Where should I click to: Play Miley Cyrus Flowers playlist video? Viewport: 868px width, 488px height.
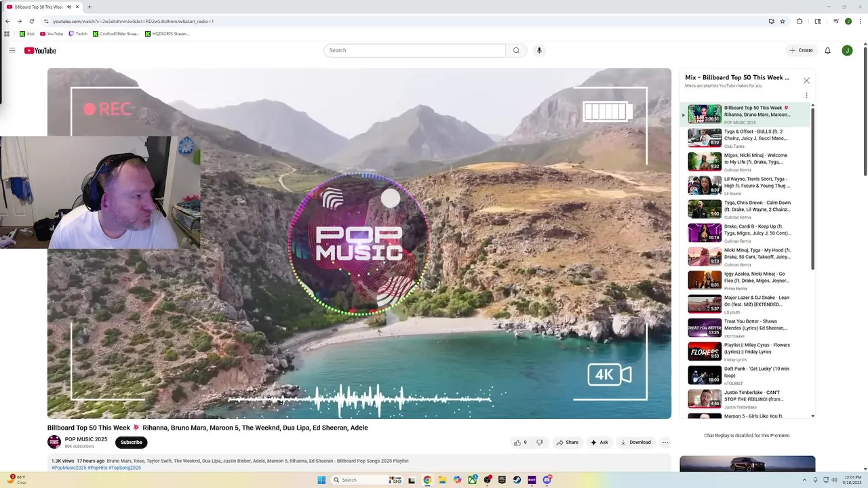click(705, 351)
